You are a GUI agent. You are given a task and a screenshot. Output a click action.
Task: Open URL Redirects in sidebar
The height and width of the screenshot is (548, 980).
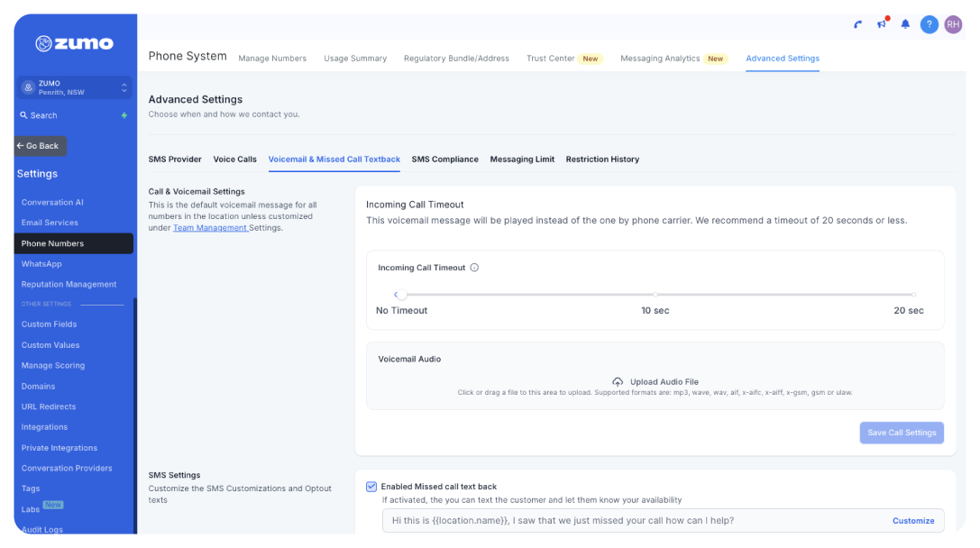point(49,406)
